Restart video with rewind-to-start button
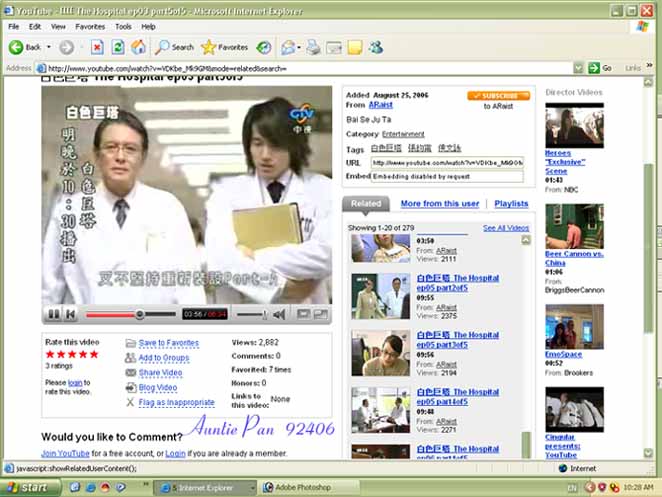The image size is (662, 497). click(71, 314)
